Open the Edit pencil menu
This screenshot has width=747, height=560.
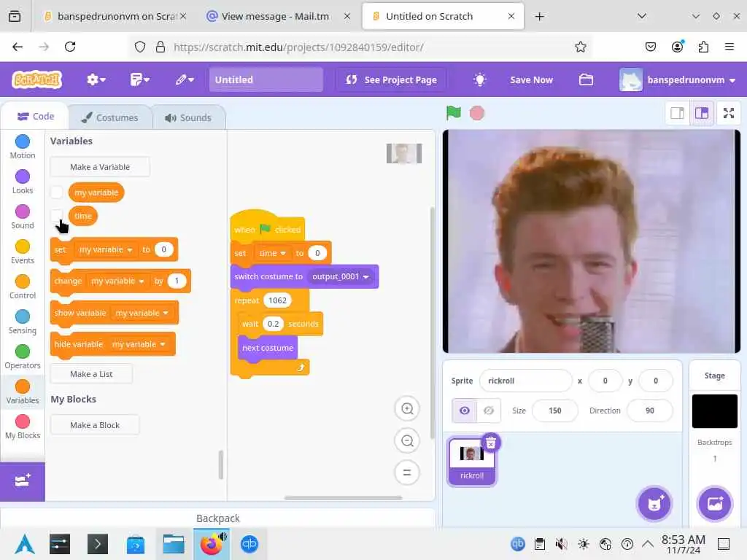coord(185,79)
